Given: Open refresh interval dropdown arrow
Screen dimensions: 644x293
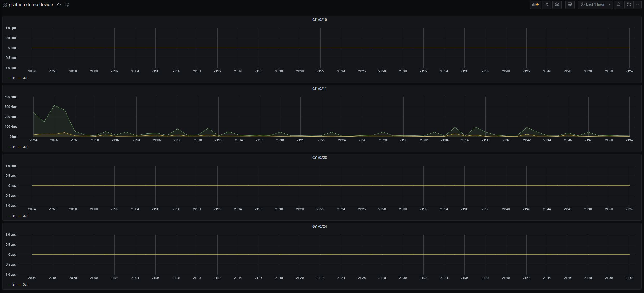Looking at the screenshot, I should click(x=638, y=4).
